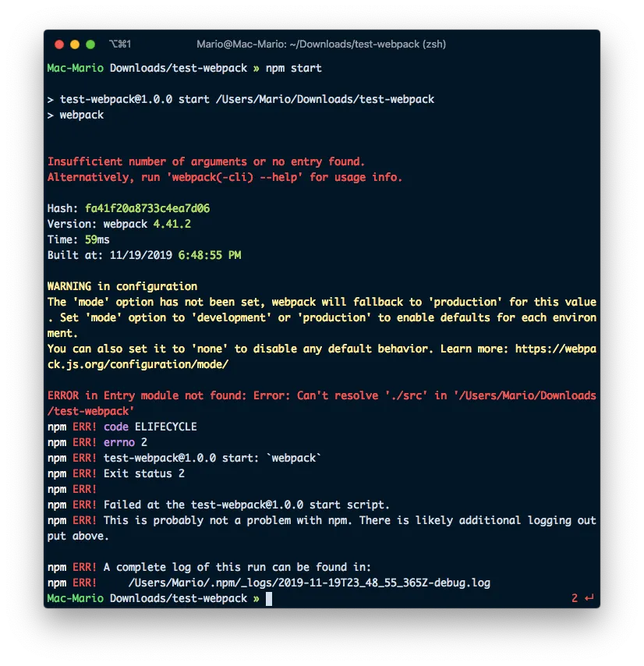Click the 'ERROR in Entry module not found' line

click(322, 403)
